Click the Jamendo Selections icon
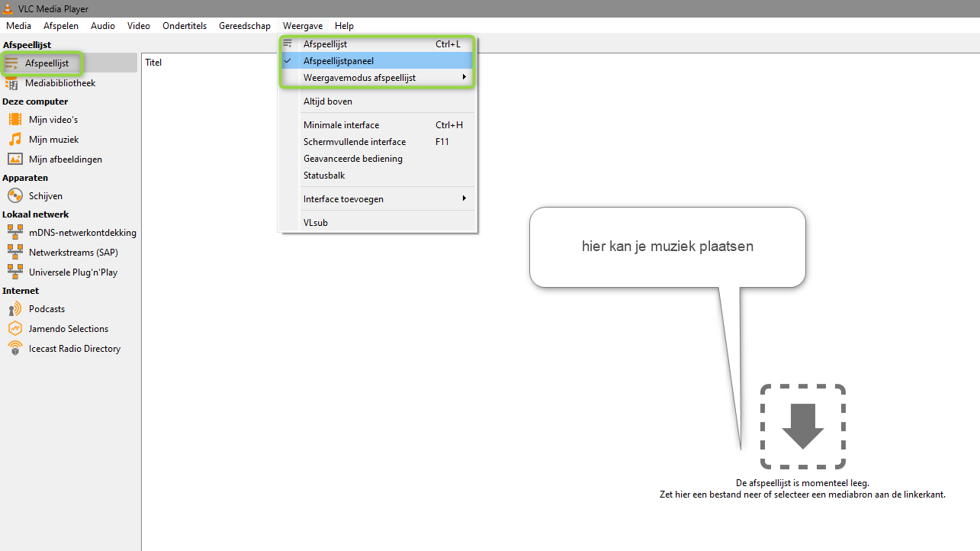 point(15,328)
